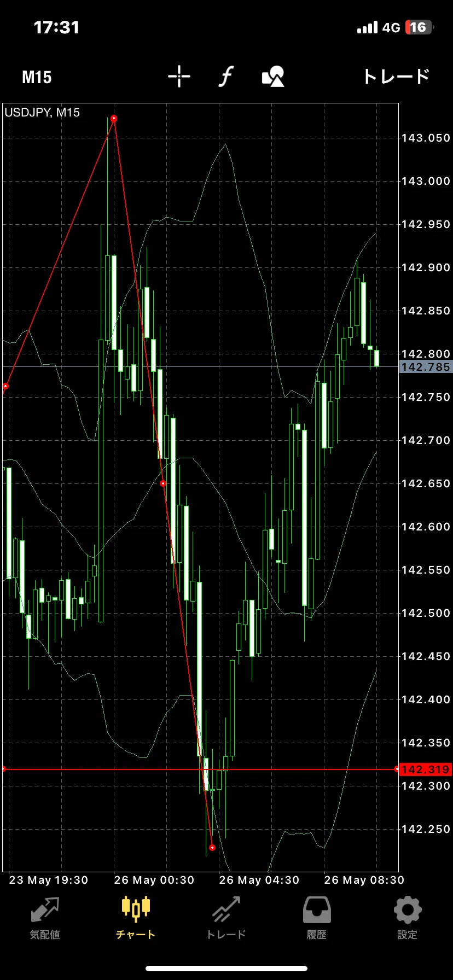Tap the 142.250 price axis label
Screen dimensions: 453x980
[426, 829]
